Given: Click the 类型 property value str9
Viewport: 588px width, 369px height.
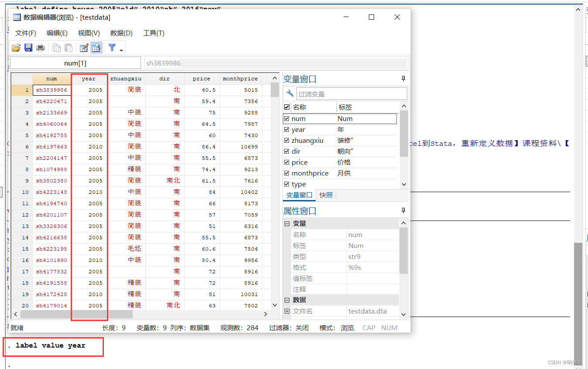Looking at the screenshot, I should pos(372,256).
